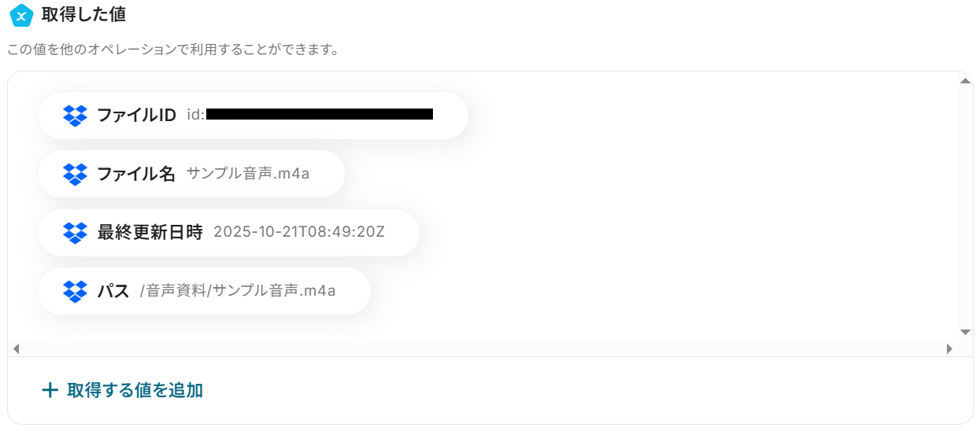Viewport: 980px width, 431px height.
Task: Click the plus icon before 取得する値を追加
Action: (x=50, y=390)
